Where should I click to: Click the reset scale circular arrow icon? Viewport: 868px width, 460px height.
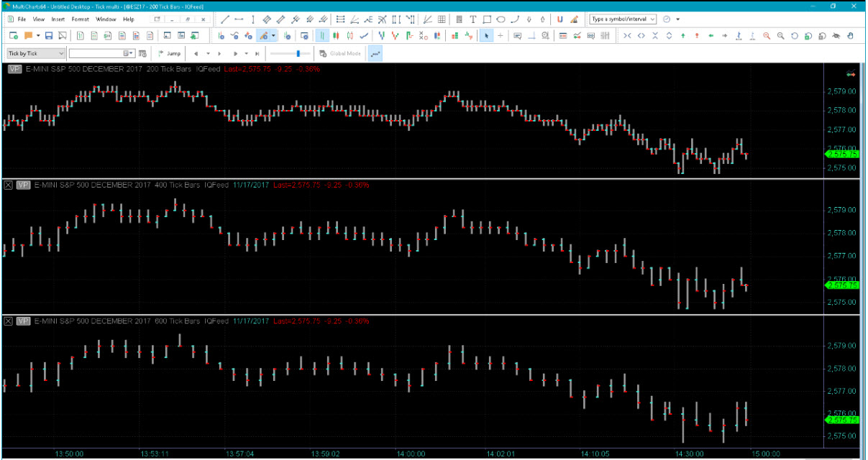pos(795,35)
